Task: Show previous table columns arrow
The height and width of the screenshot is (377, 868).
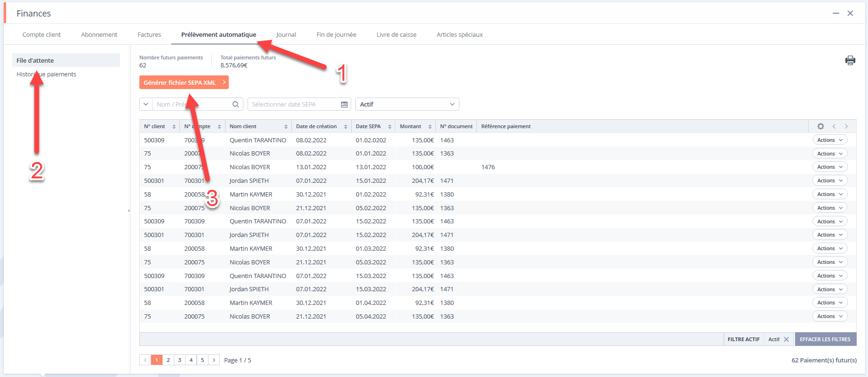Action: (x=834, y=126)
